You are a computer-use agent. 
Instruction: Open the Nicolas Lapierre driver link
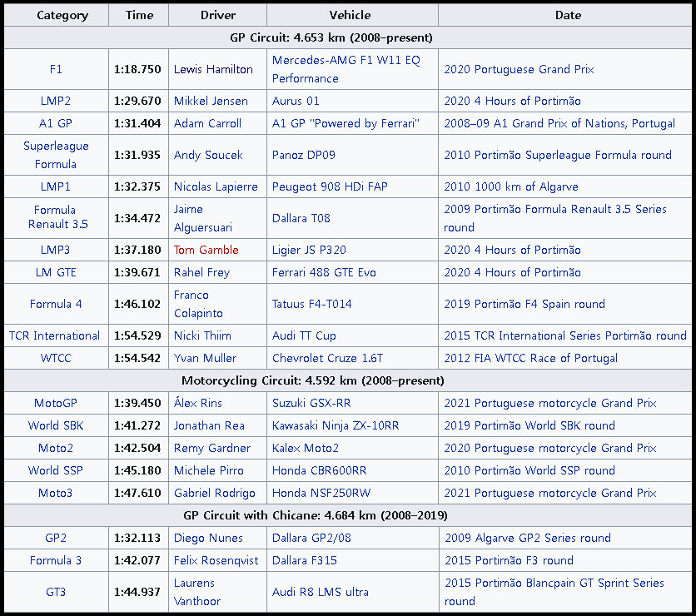coord(216,186)
